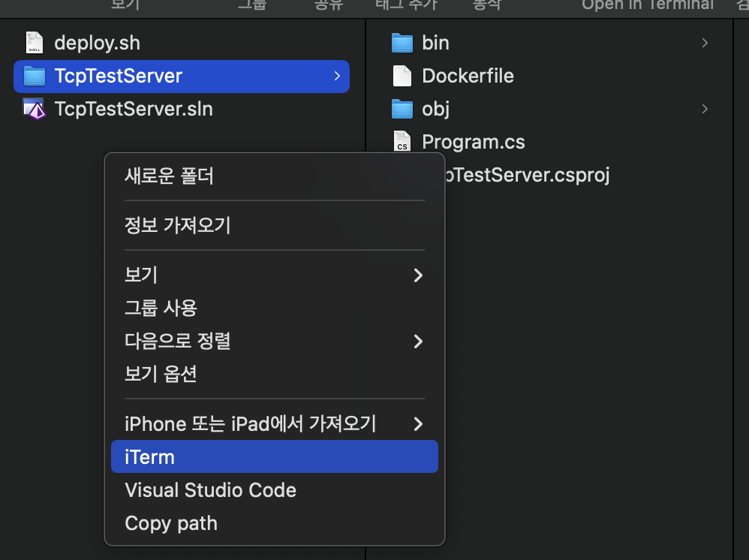The width and height of the screenshot is (749, 560).
Task: Click the bin folder icon
Action: pyautogui.click(x=402, y=43)
